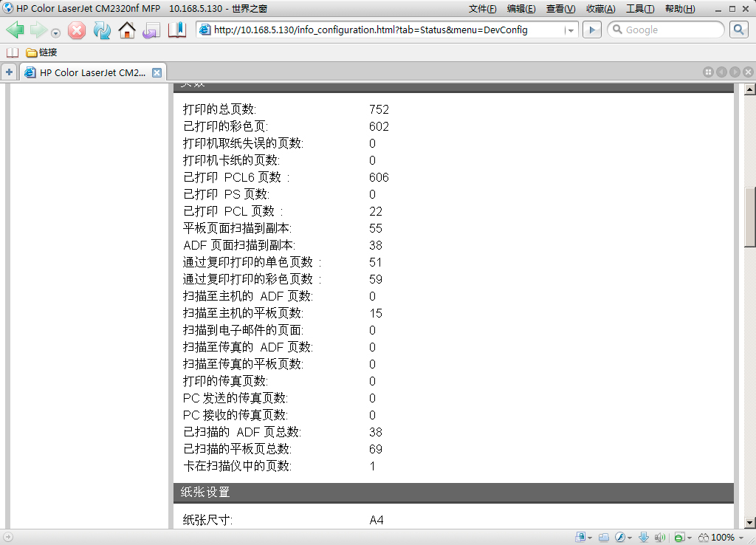Toggle the Flash filter icon in status bar

[x=622, y=537]
